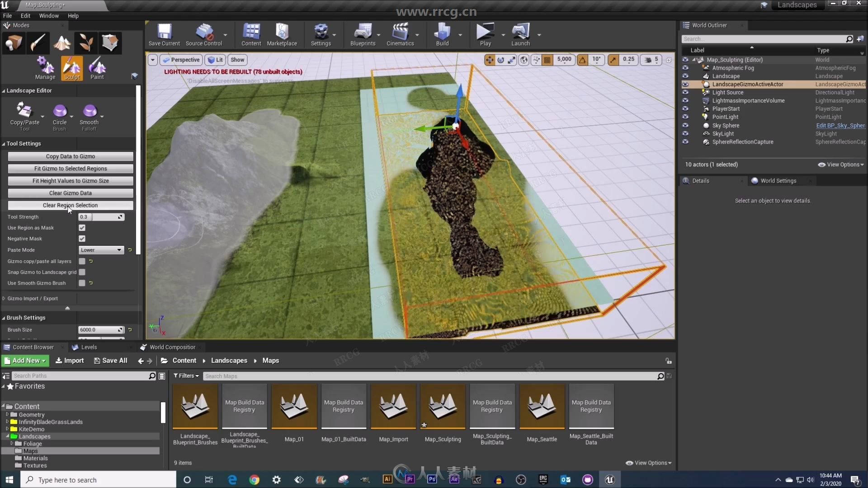868x488 pixels.
Task: Click the Manage landscape icon
Action: [x=45, y=66]
